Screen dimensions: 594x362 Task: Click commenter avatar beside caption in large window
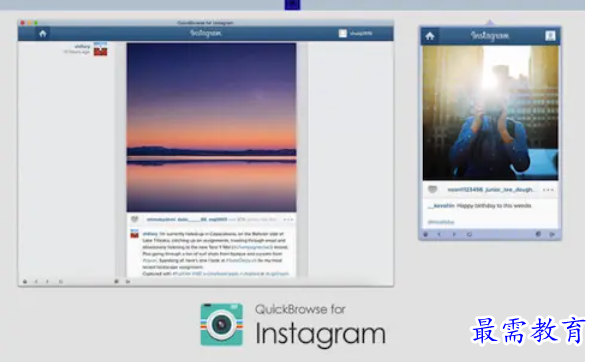(x=134, y=234)
